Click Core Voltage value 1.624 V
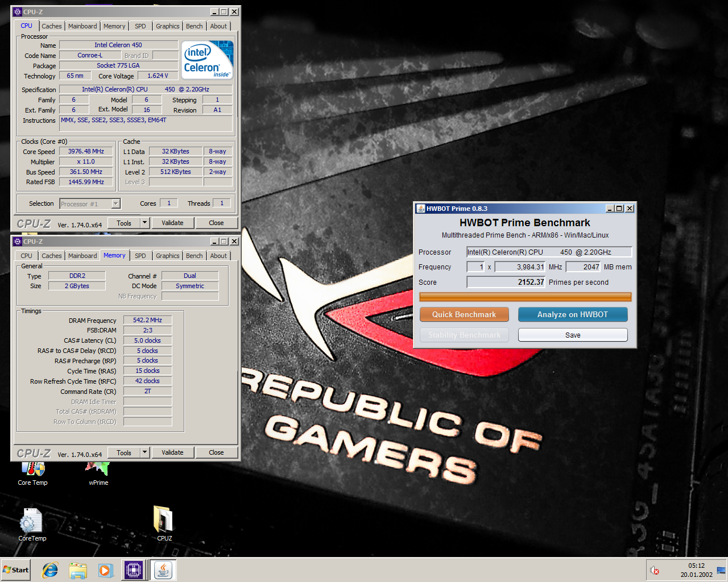This screenshot has height=582, width=728. click(158, 76)
